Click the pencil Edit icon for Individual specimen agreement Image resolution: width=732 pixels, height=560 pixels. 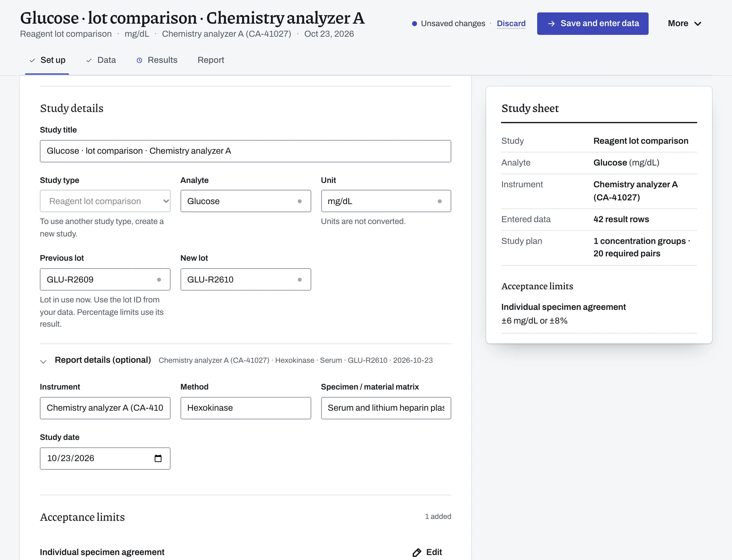click(x=417, y=552)
